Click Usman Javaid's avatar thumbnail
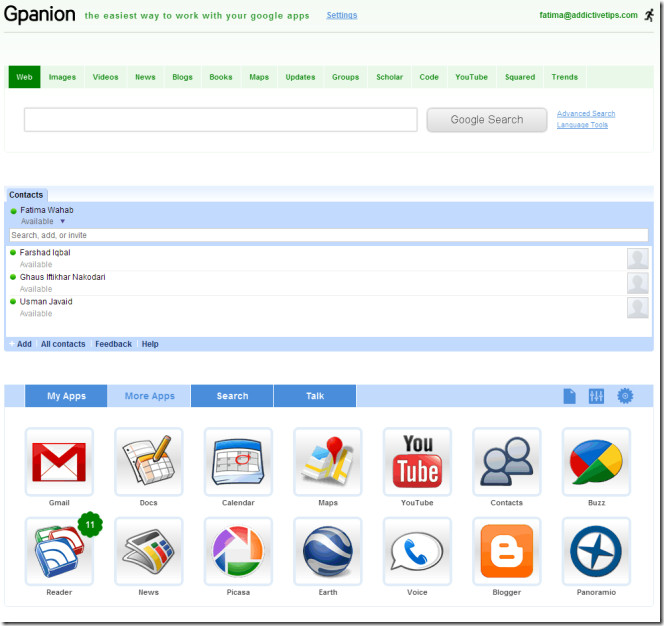Screen dimensions: 664x626 click(638, 307)
